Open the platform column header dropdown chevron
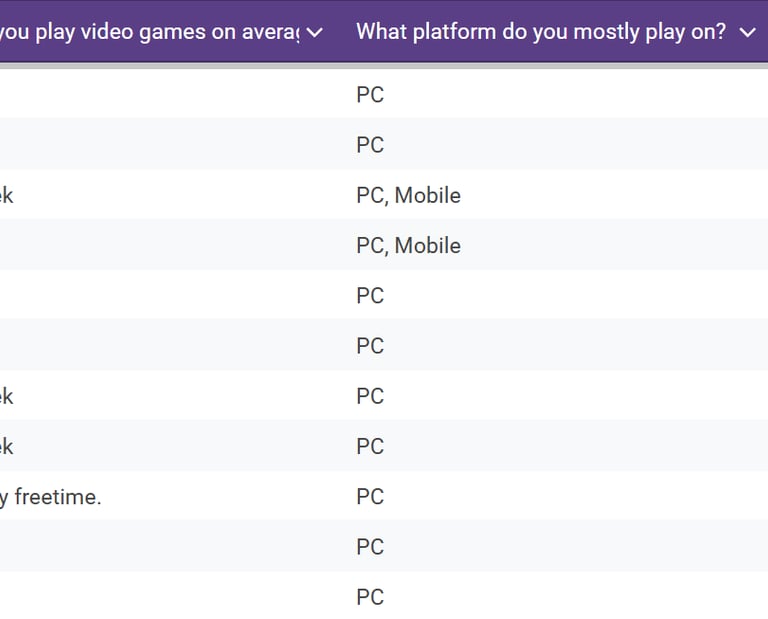The image size is (768, 619). (x=747, y=32)
